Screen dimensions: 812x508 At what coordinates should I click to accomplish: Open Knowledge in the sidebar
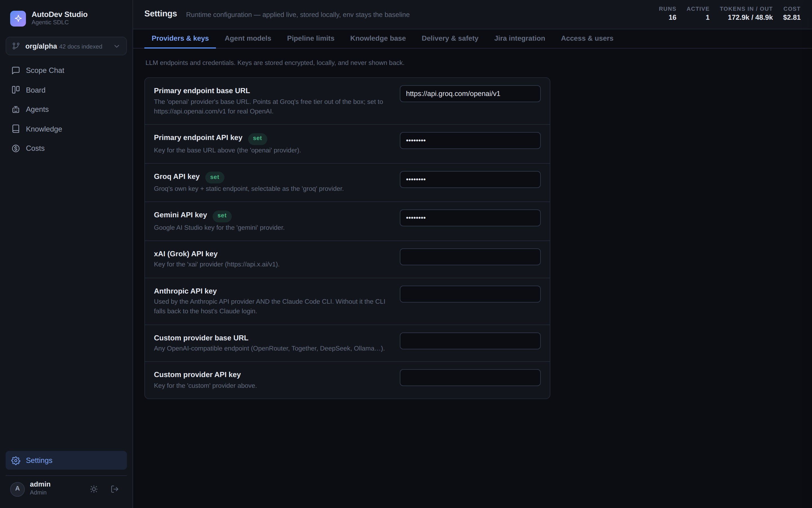pos(66,129)
